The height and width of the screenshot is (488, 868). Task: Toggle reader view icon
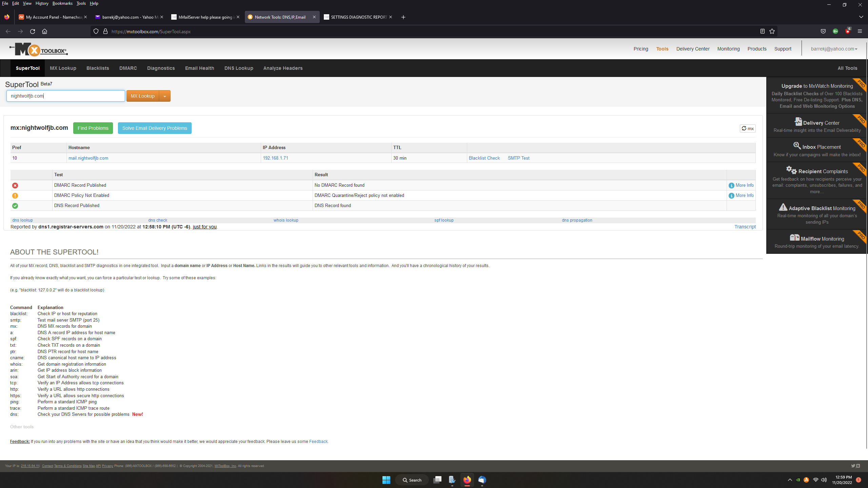[x=762, y=31]
